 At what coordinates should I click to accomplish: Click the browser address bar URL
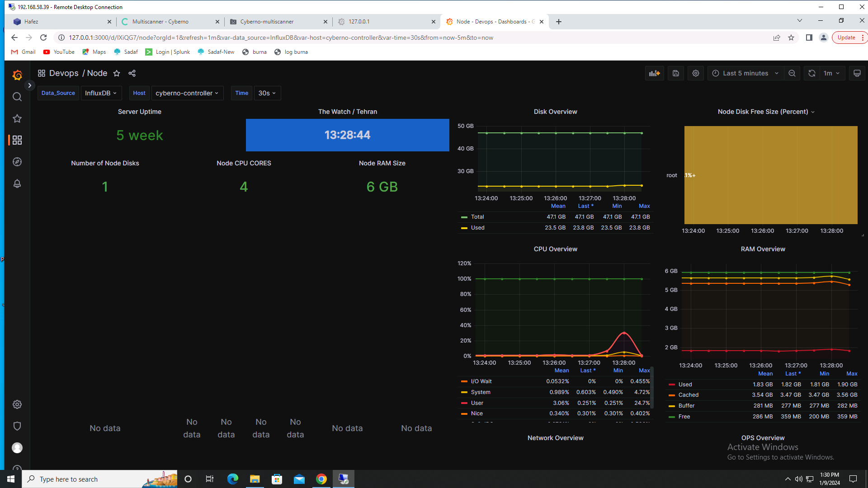(280, 38)
